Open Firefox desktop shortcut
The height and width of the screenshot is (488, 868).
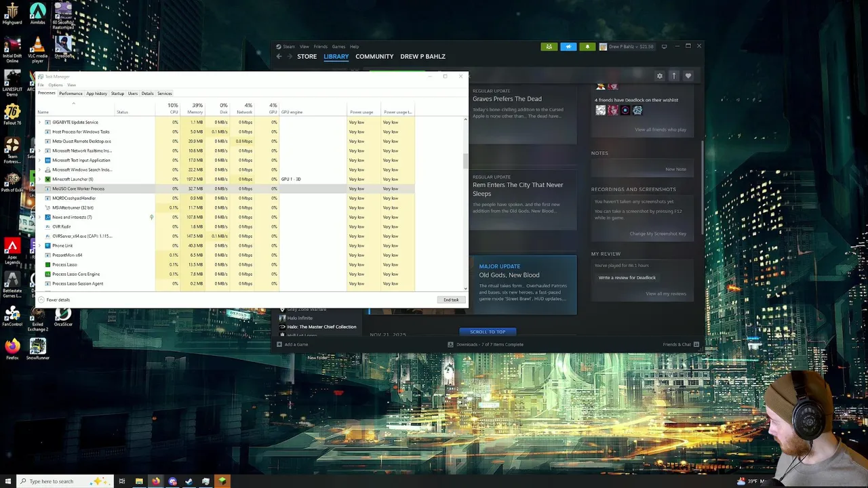12,349
